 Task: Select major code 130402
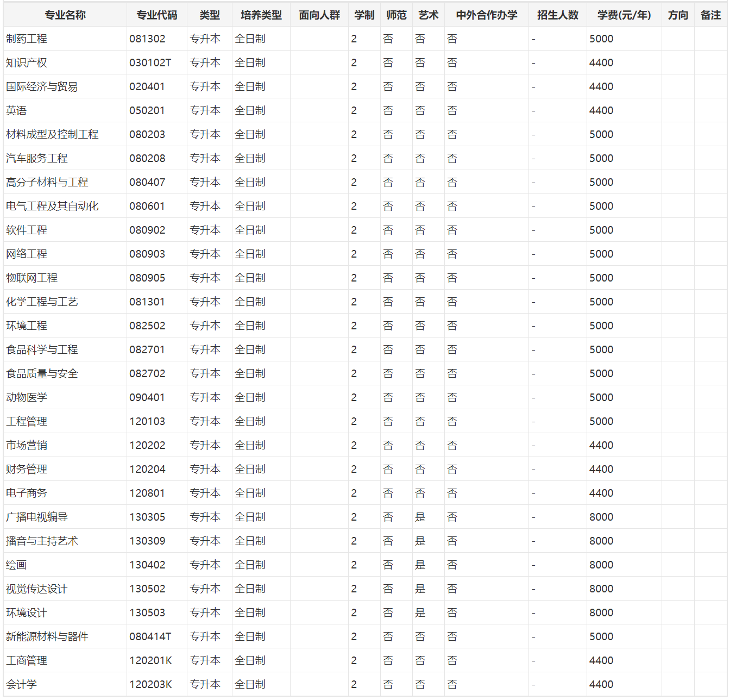(x=147, y=565)
